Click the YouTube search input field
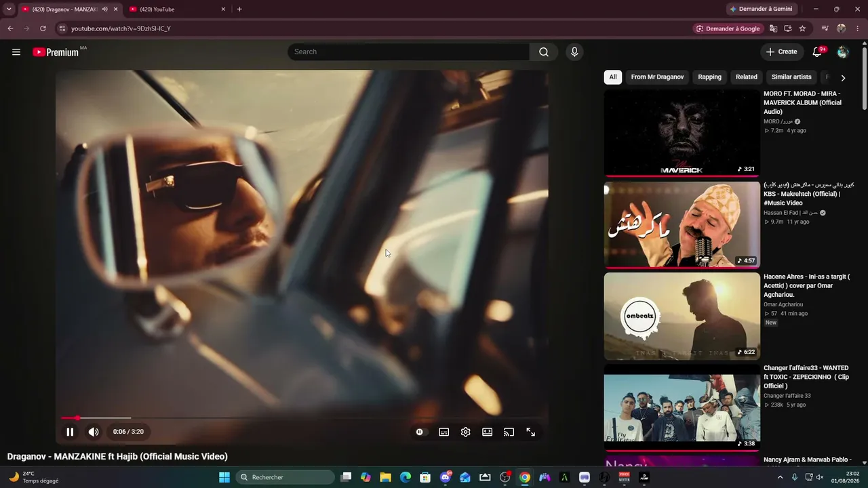 (x=408, y=52)
